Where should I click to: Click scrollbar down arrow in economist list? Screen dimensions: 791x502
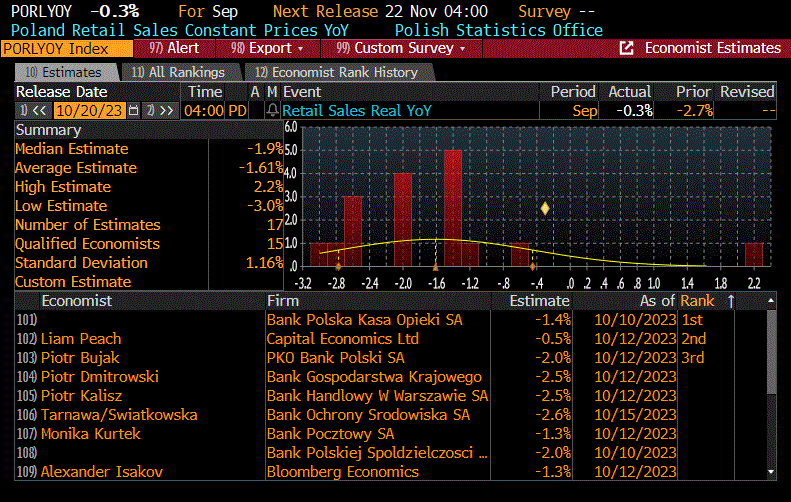771,472
